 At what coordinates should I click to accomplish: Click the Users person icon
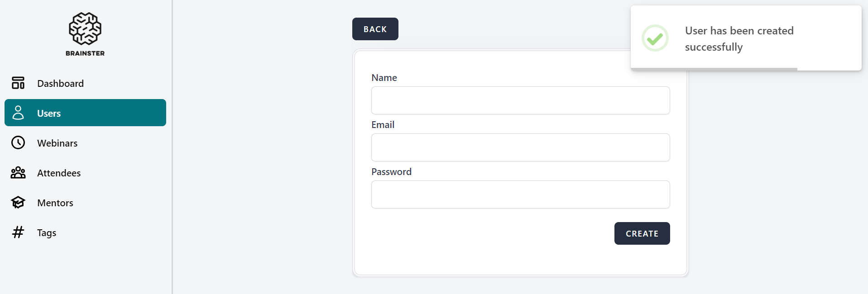click(18, 113)
